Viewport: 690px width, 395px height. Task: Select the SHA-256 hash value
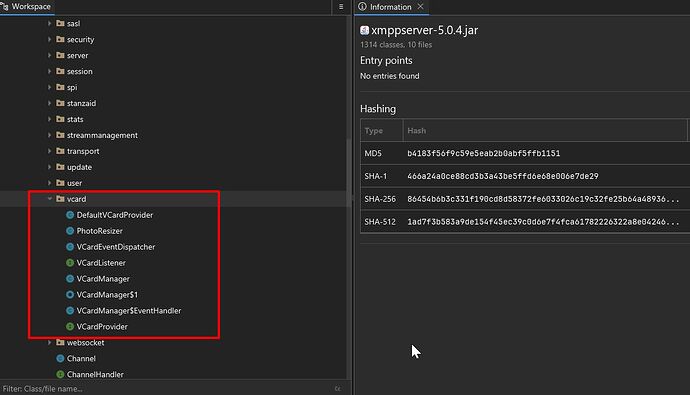coord(543,199)
